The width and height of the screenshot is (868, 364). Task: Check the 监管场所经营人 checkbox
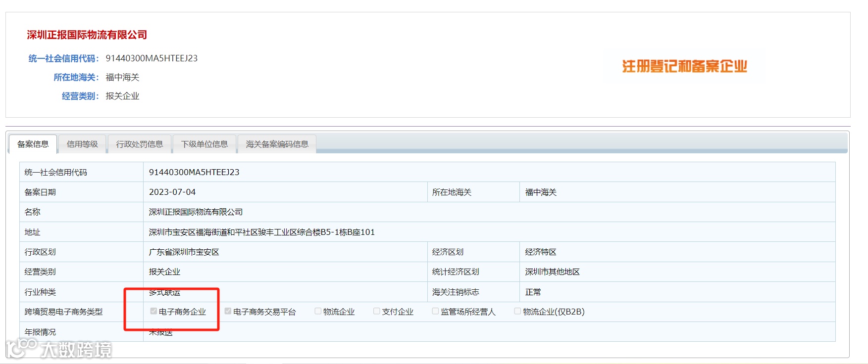[435, 311]
